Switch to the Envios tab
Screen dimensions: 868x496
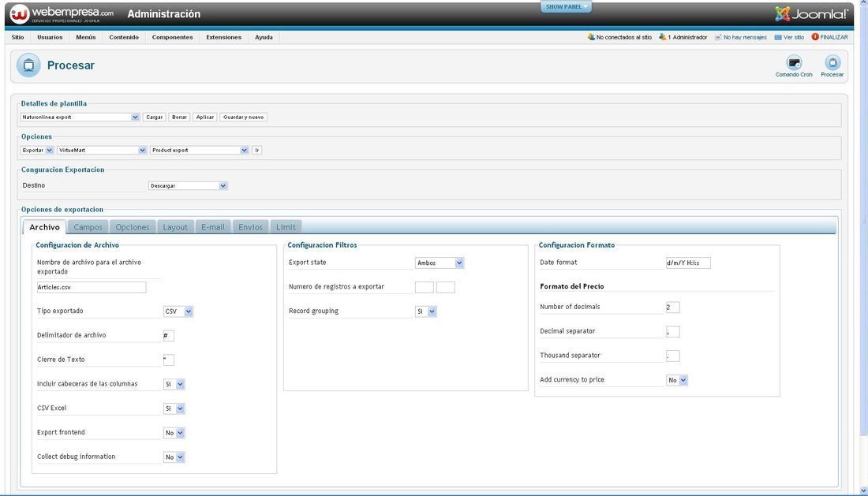pyautogui.click(x=250, y=227)
